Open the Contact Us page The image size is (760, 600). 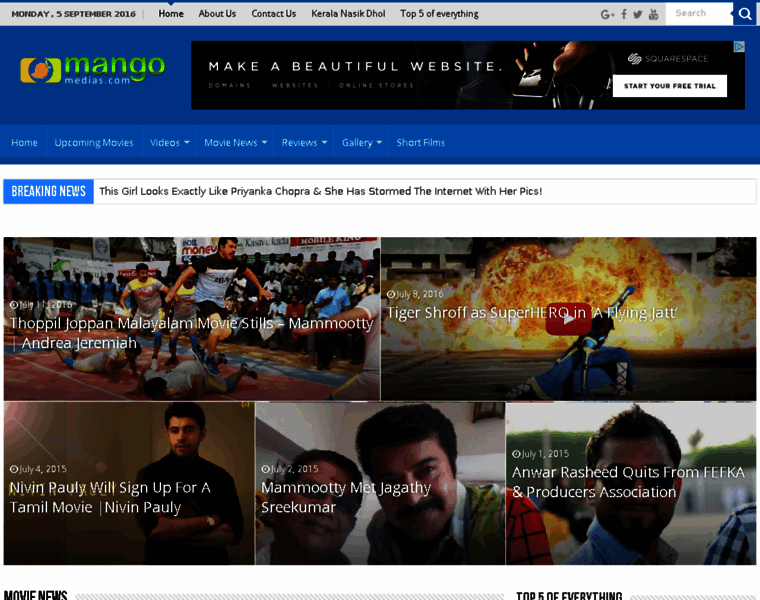(273, 14)
